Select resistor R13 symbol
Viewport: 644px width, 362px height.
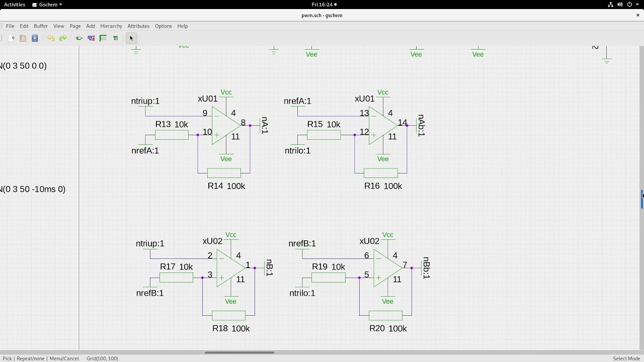(x=172, y=135)
